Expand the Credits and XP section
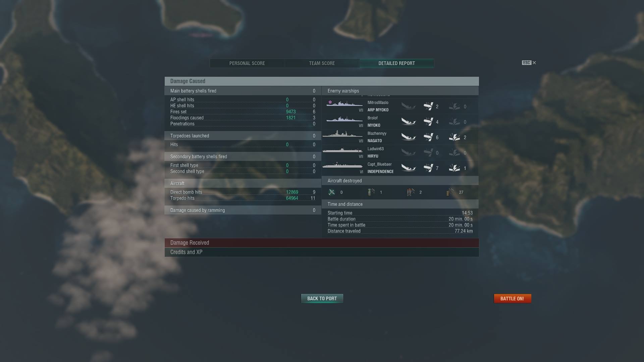Image resolution: width=644 pixels, height=362 pixels. click(322, 252)
